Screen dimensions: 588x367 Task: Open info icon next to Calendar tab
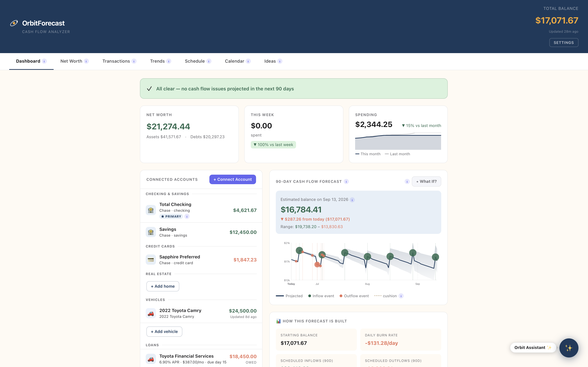coord(248,61)
